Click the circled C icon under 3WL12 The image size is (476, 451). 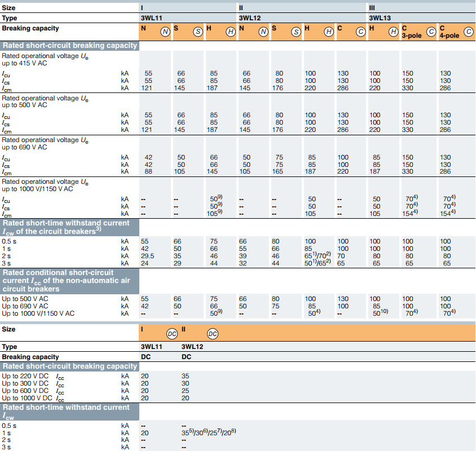pyautogui.click(x=361, y=32)
